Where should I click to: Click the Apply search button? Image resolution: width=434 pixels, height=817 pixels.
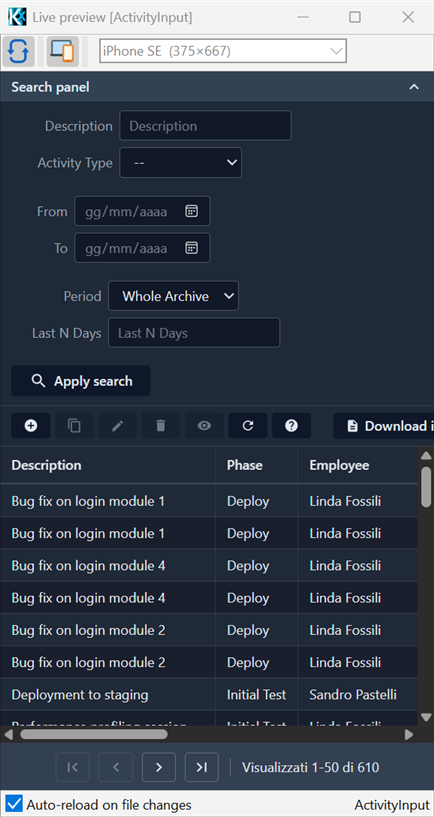(x=81, y=381)
